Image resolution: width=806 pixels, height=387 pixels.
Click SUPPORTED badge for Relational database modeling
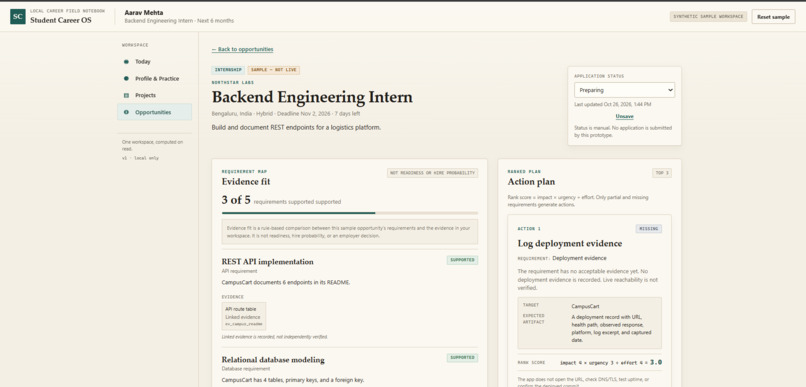pyautogui.click(x=462, y=358)
